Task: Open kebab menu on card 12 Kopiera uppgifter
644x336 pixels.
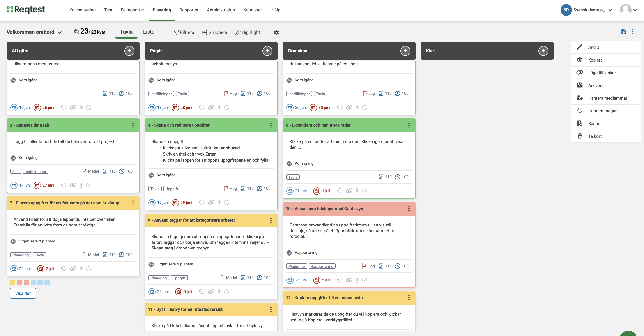Action: pos(409,298)
